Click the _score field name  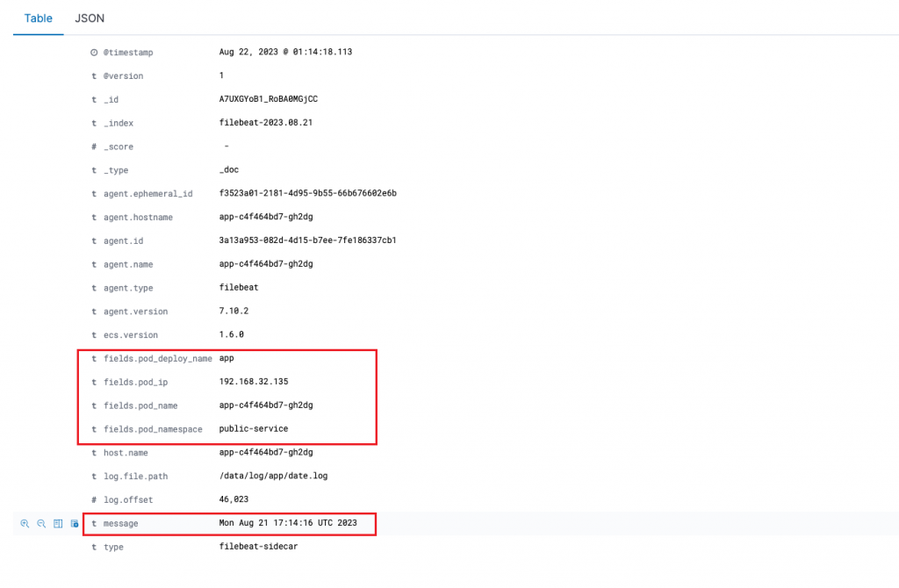119,147
